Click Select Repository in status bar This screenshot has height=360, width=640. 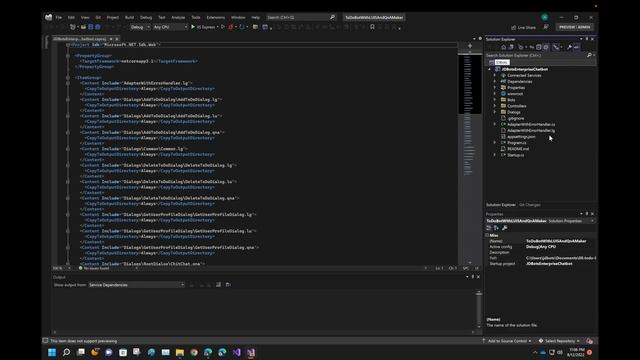tap(559, 341)
